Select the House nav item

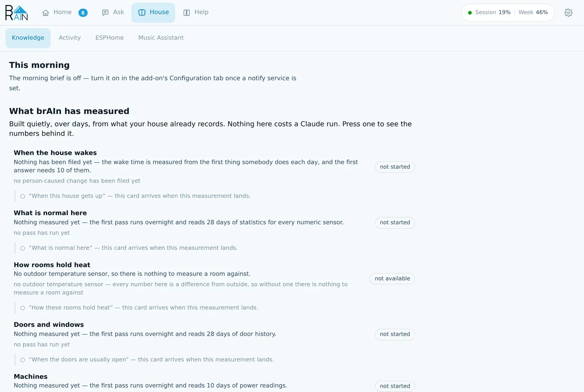click(153, 13)
